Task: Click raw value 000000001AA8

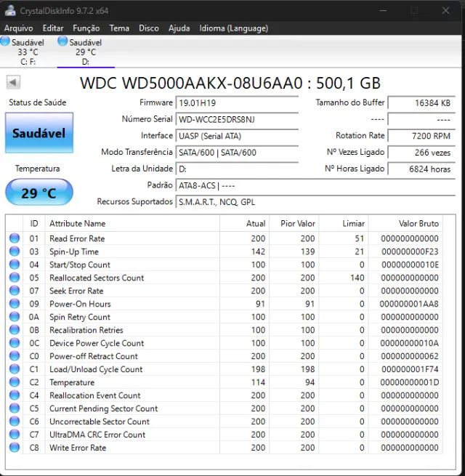Action: 409,304
